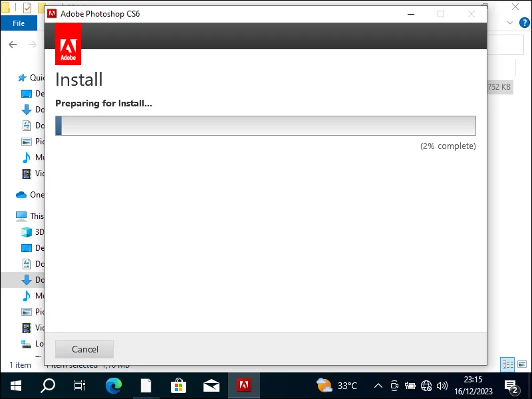Open the Start menu

click(15, 385)
